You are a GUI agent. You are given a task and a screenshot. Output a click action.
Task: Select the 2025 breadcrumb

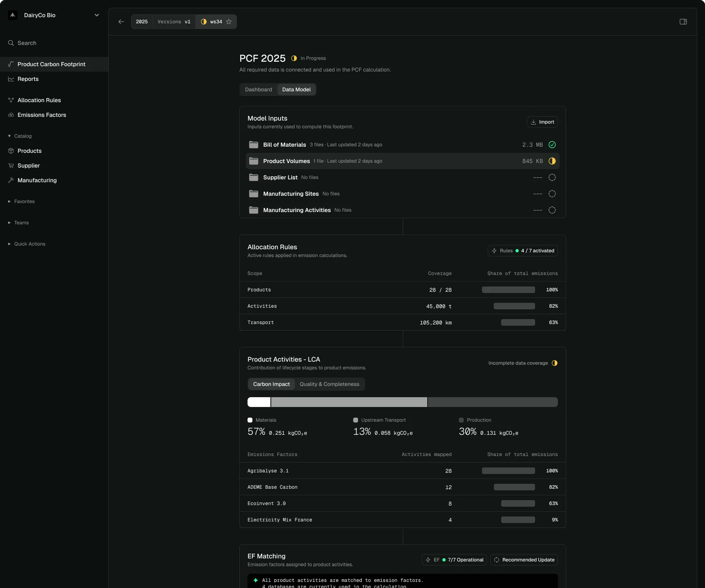click(x=142, y=22)
